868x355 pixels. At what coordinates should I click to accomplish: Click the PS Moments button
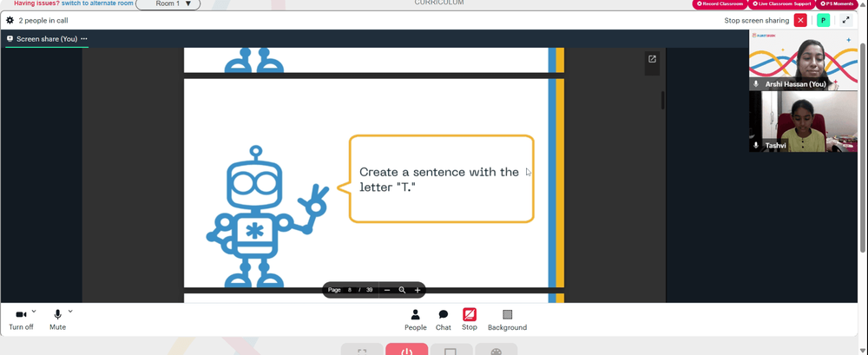838,3
